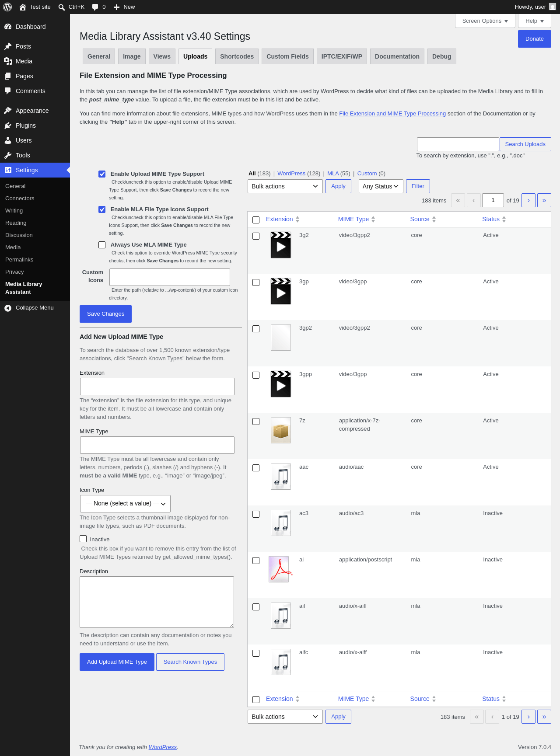The image size is (560, 756).
Task: Click the Test site home icon
Action: click(x=23, y=7)
